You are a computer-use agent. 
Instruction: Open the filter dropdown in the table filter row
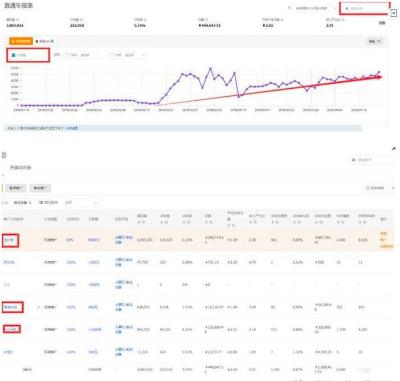pyautogui.click(x=81, y=202)
